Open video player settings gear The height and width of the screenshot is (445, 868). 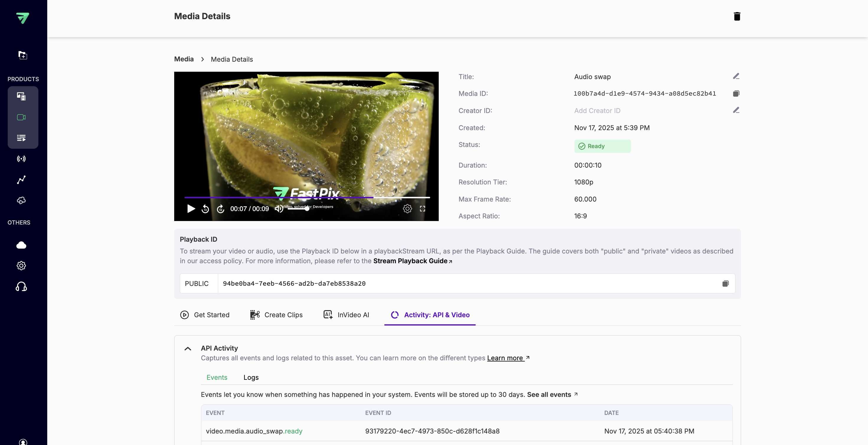pos(407,209)
